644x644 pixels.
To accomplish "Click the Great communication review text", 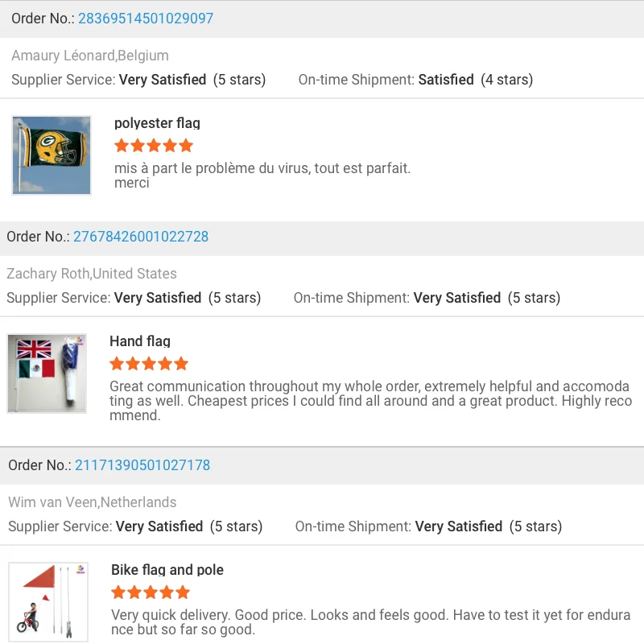I will tap(369, 401).
